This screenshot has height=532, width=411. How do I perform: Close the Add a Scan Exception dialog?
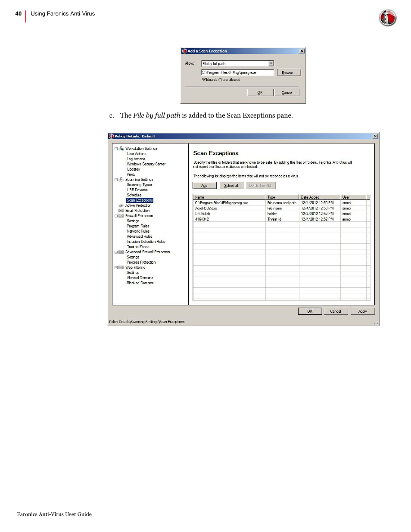point(302,51)
